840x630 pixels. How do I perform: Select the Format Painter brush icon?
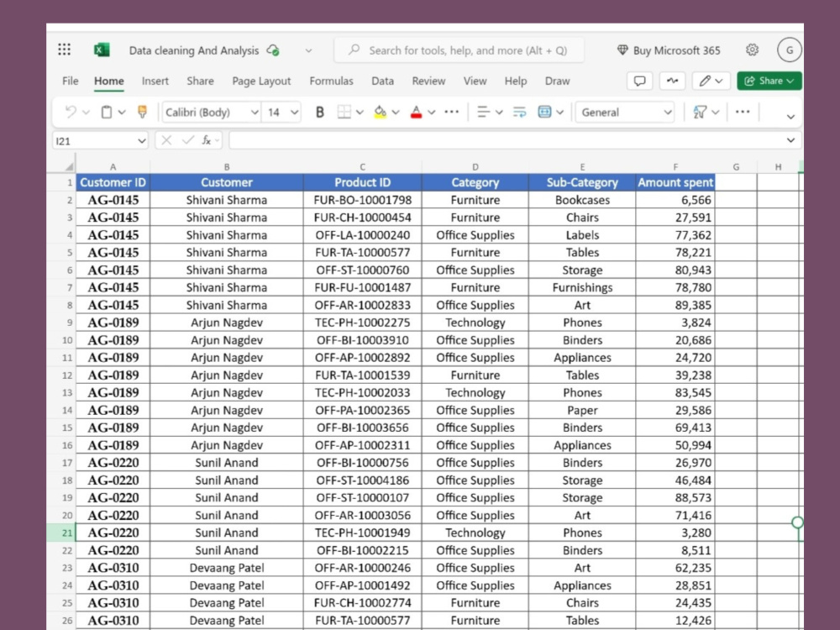[142, 112]
